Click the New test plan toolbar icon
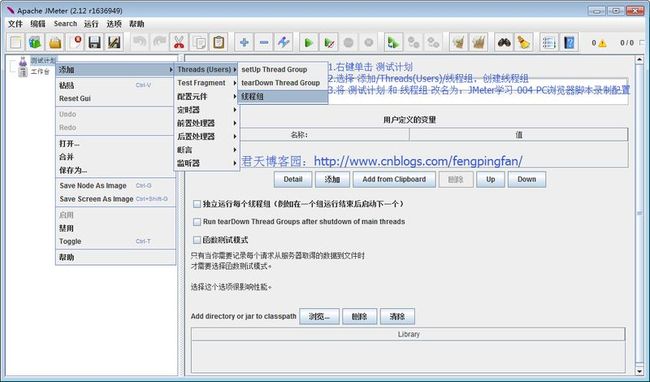This screenshot has width=650, height=382. [x=16, y=42]
